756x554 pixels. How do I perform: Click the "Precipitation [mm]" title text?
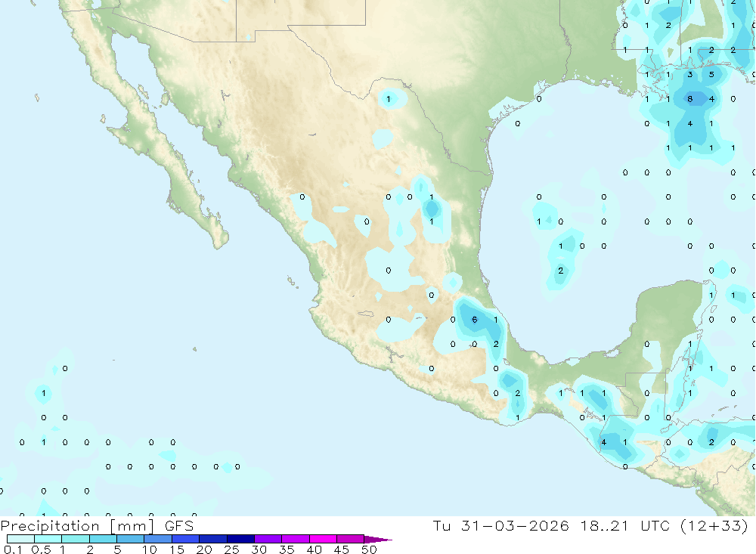click(x=77, y=526)
